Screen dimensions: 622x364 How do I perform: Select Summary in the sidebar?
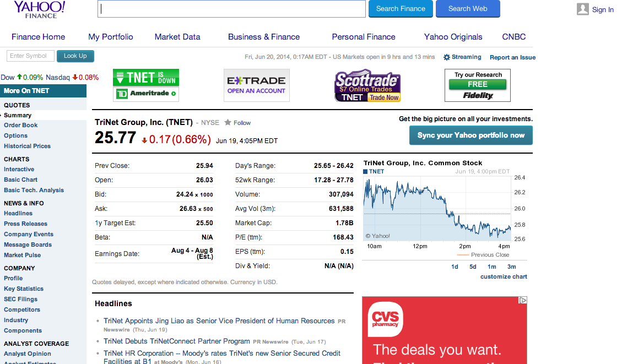[18, 116]
